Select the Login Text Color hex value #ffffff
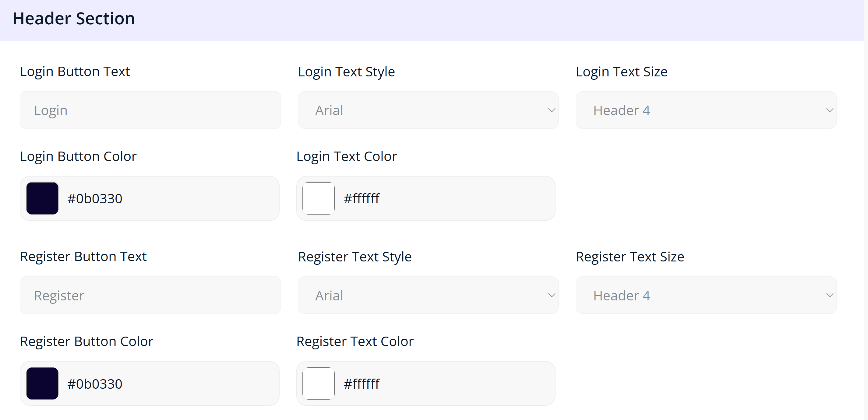 coord(362,198)
